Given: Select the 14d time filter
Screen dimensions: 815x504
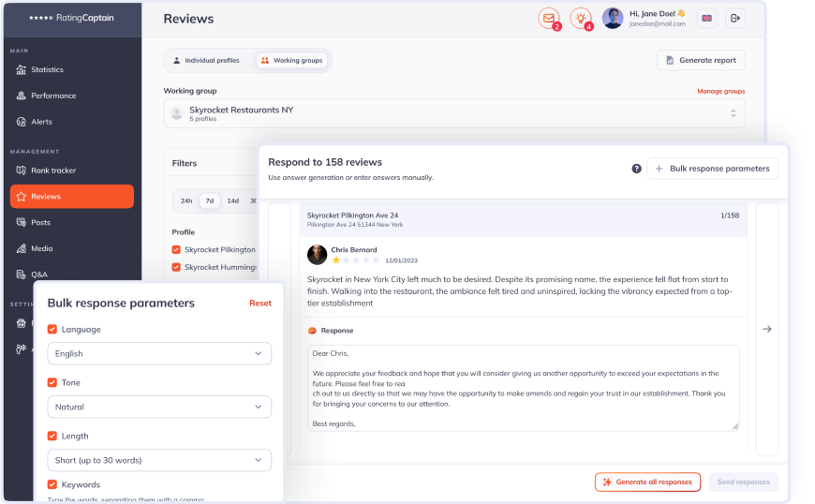Looking at the screenshot, I should click(x=233, y=200).
